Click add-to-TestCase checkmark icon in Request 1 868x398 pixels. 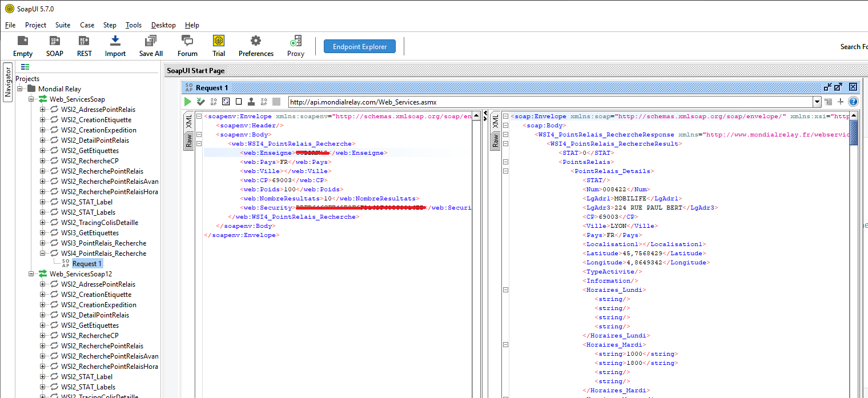[200, 102]
